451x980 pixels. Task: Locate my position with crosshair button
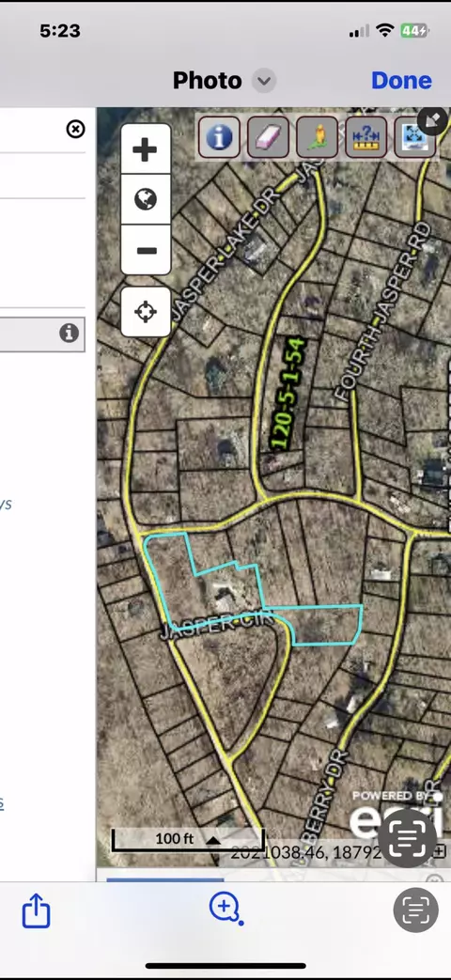(x=146, y=312)
